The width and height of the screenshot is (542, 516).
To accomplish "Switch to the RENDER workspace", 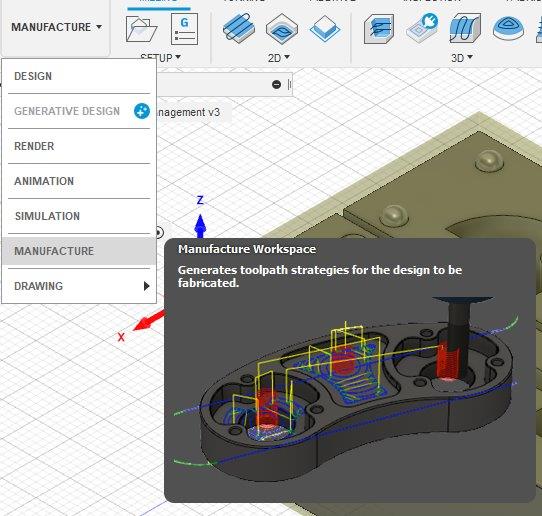I will click(x=79, y=146).
